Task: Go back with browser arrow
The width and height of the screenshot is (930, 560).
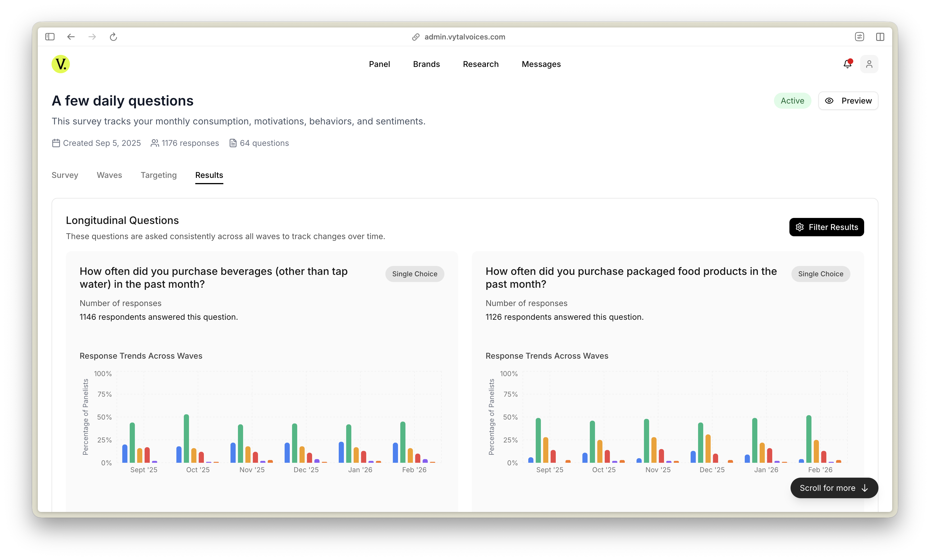Action: [71, 37]
